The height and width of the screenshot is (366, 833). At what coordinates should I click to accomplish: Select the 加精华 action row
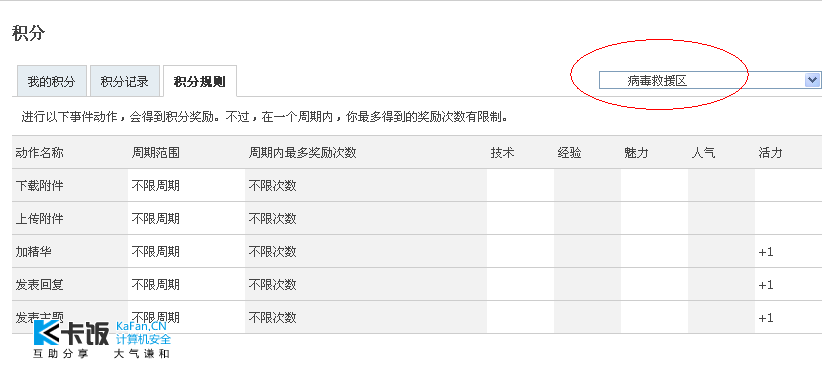point(417,251)
